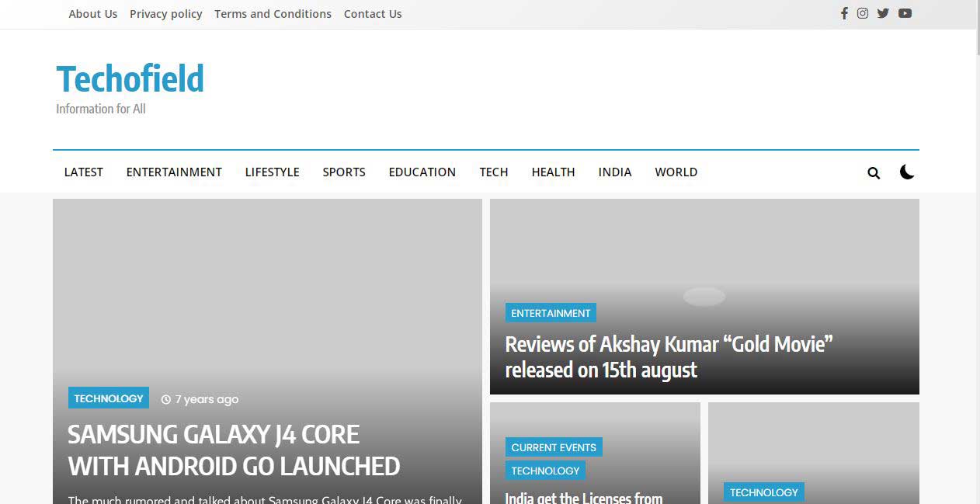Go to the About Us page
This screenshot has width=980, height=504.
point(93,14)
